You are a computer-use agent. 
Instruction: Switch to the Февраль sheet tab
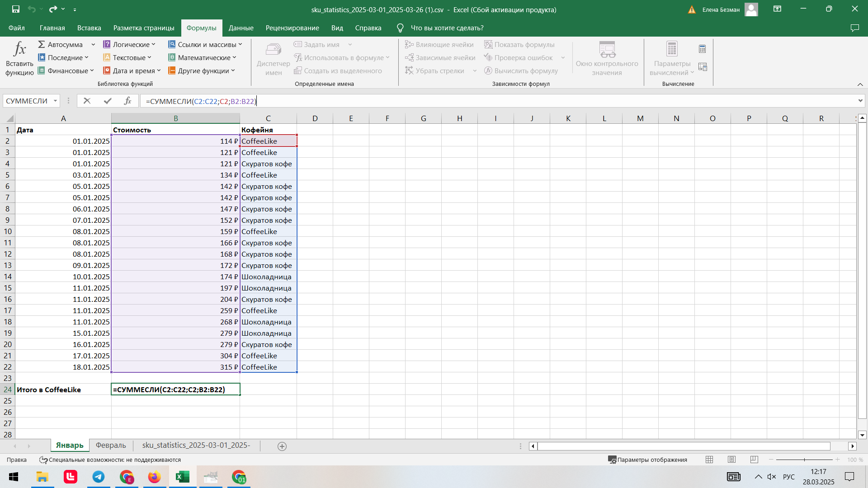111,445
